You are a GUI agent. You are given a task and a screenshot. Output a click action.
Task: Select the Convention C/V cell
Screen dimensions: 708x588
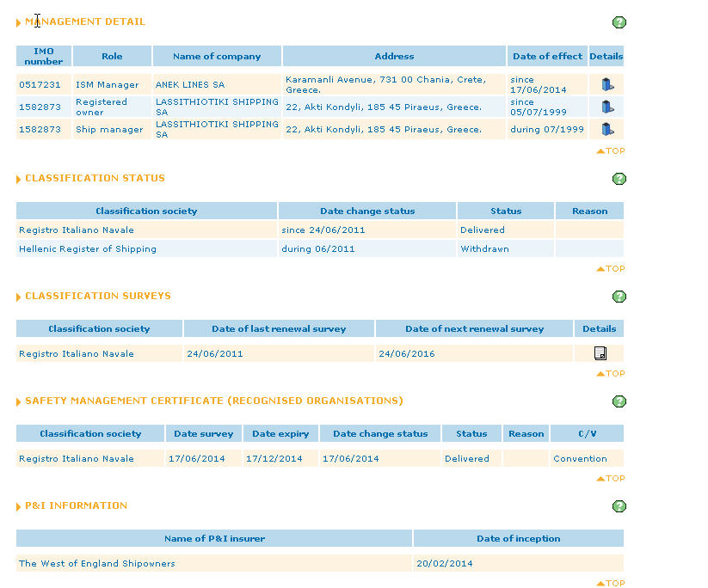pyautogui.click(x=587, y=458)
